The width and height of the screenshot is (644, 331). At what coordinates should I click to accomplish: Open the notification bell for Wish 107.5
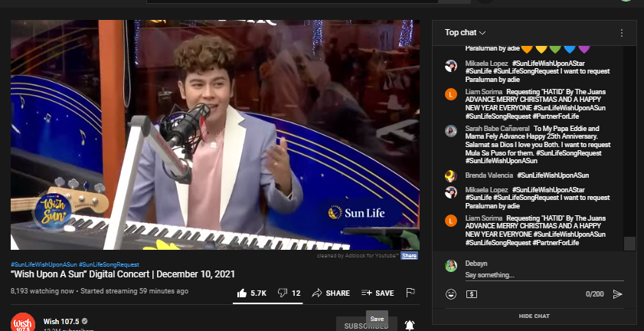click(410, 325)
